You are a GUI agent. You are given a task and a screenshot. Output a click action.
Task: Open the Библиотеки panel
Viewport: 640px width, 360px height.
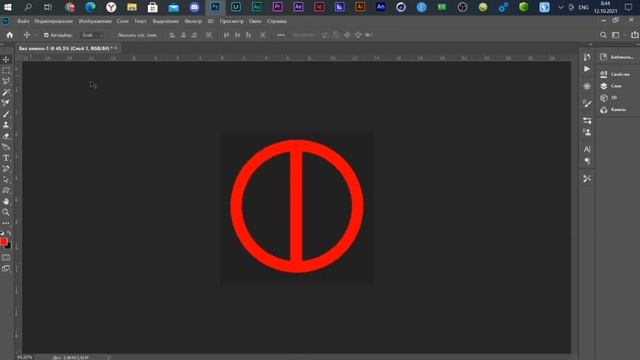(617, 57)
